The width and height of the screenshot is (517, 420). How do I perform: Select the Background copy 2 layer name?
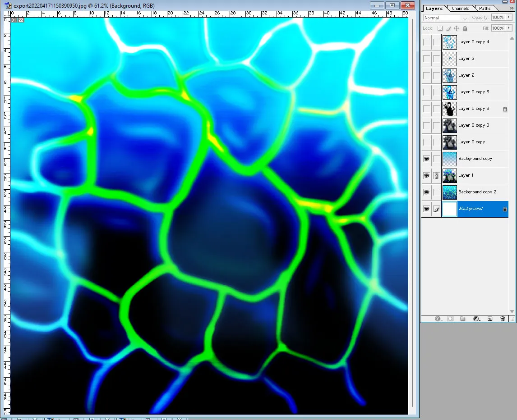[477, 192]
